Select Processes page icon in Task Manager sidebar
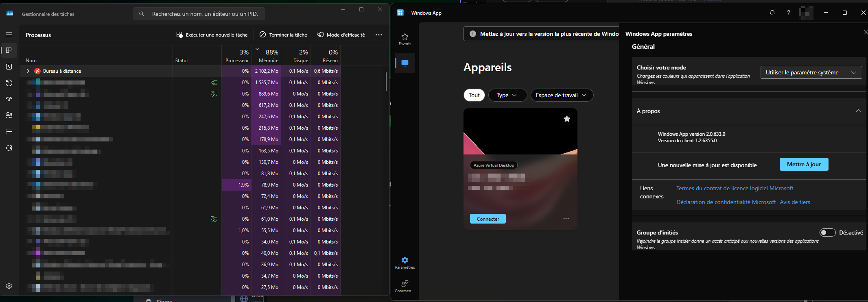 tap(9, 50)
